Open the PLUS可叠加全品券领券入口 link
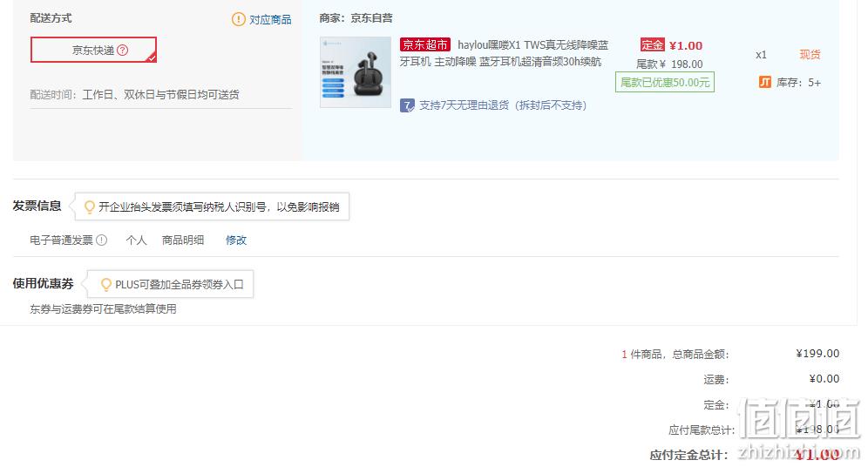Image resolution: width=868 pixels, height=467 pixels. pos(180,284)
